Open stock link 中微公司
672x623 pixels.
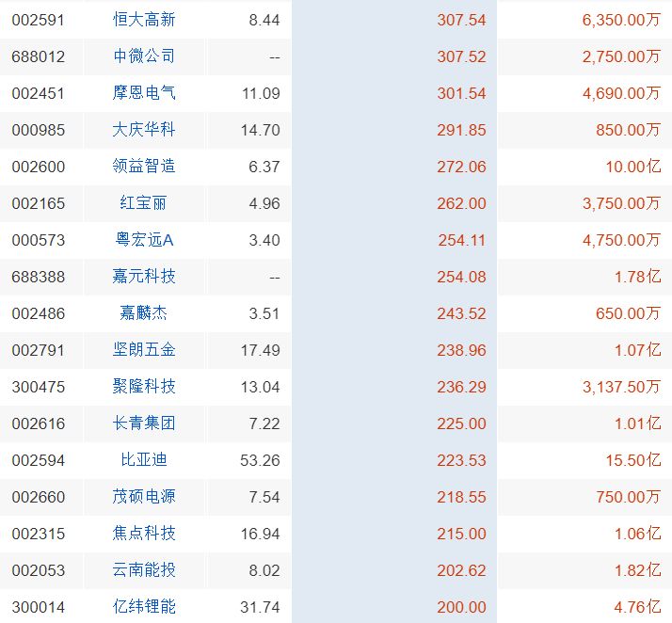[x=144, y=56]
